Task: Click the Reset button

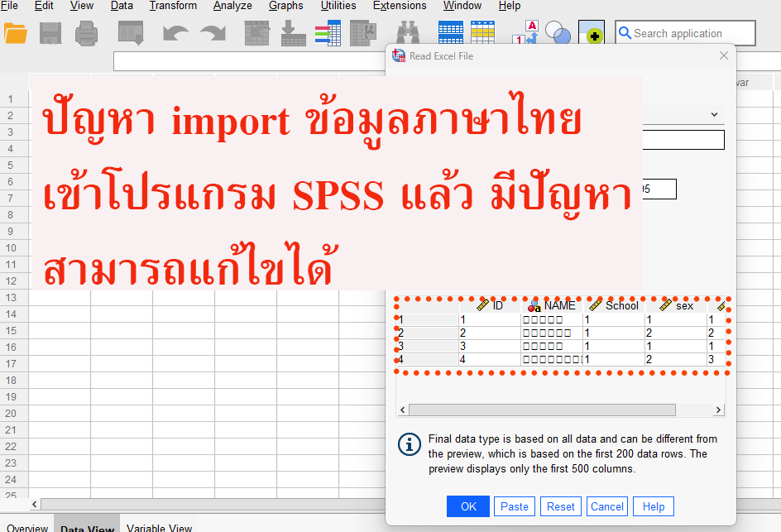Action: [561, 506]
